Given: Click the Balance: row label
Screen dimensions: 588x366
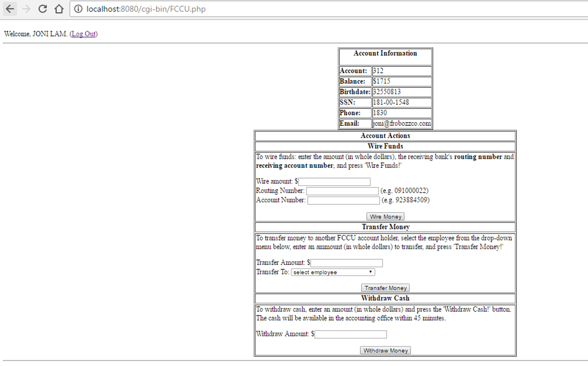Looking at the screenshot, I should tap(352, 81).
